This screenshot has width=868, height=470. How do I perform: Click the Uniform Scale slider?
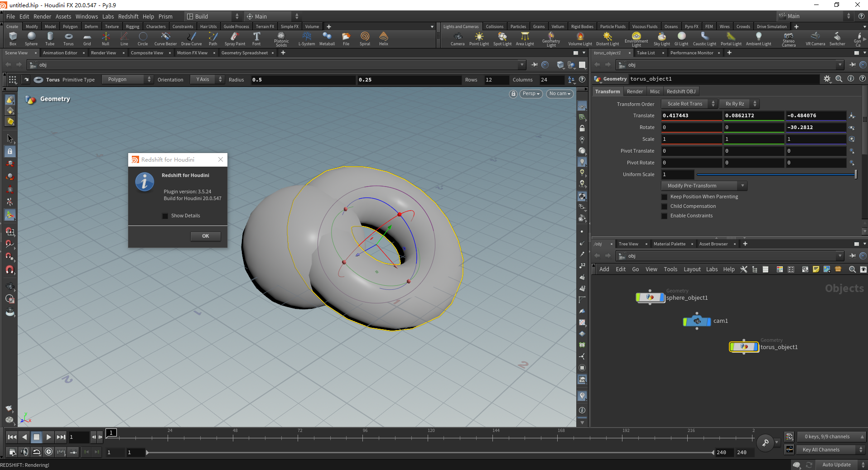click(776, 175)
